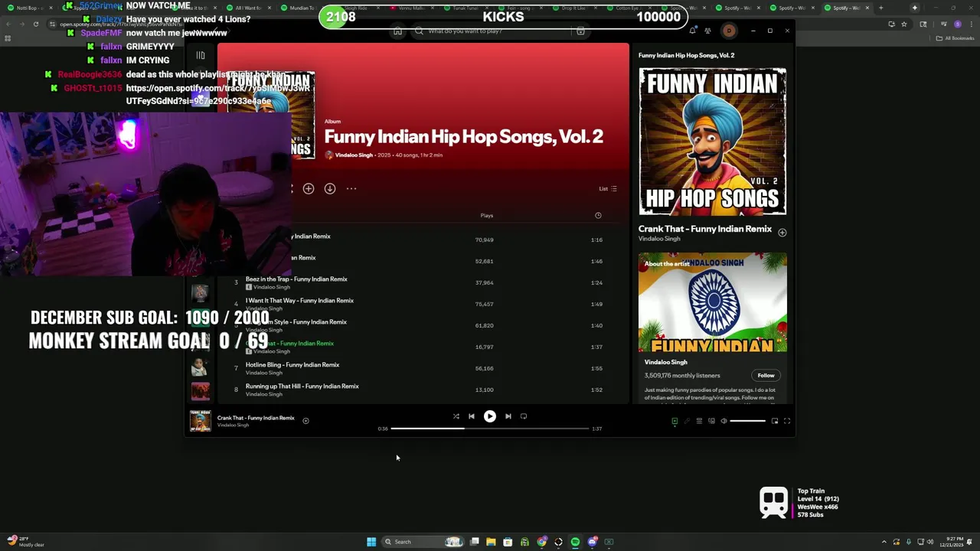Open the profile avatar menu

point(729,31)
